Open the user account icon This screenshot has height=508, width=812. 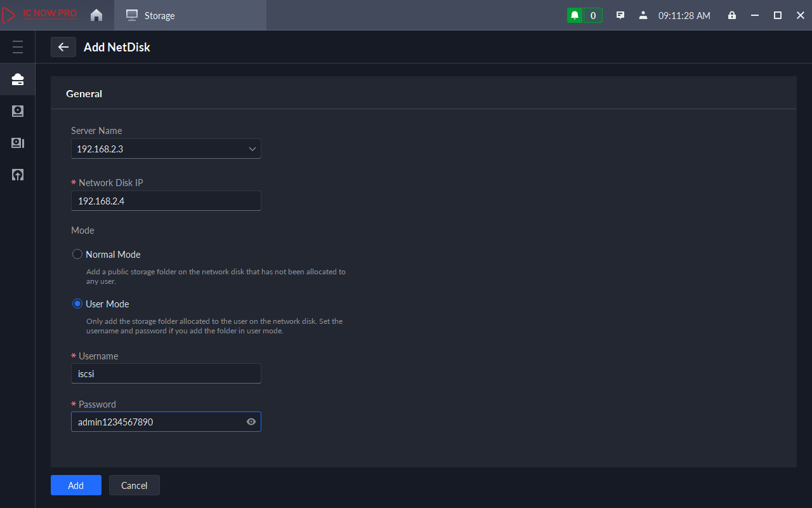pyautogui.click(x=643, y=15)
